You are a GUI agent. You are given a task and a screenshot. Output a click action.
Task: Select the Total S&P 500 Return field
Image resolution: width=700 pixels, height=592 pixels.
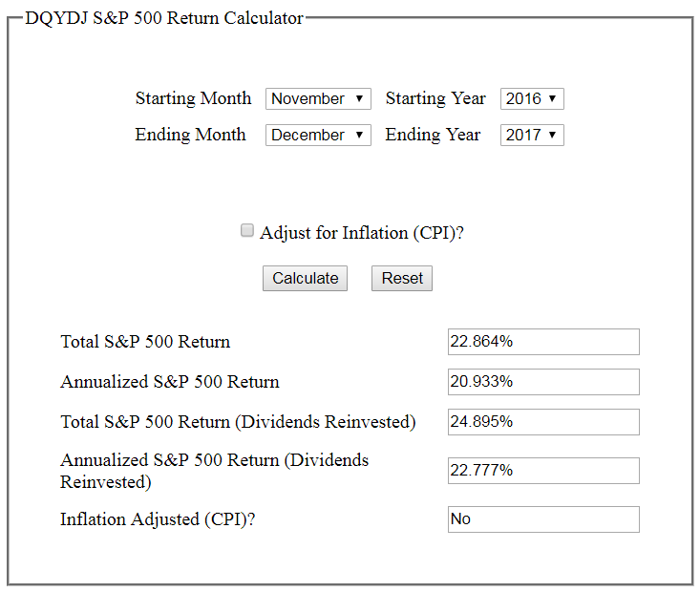pyautogui.click(x=543, y=342)
